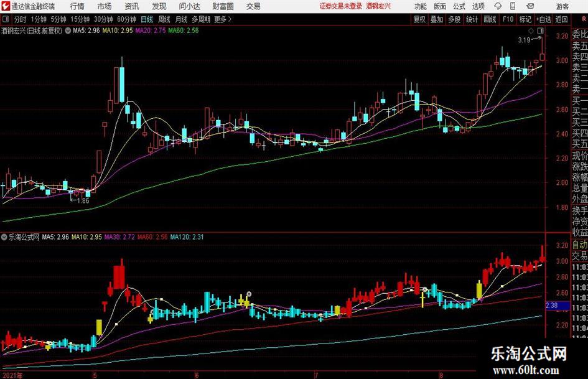The width and height of the screenshot is (588, 379).
Task: Switch to 60分钟 period tab
Action: coord(127,19)
